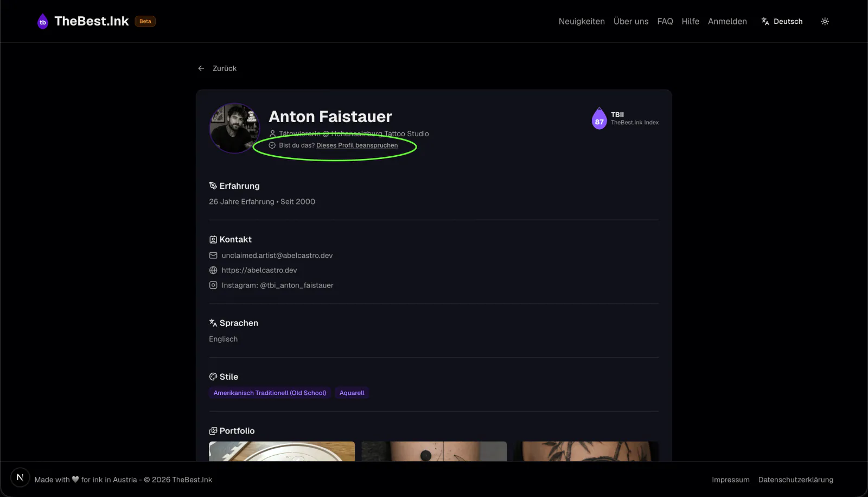Open the https://abelcastro.dev website link
The width and height of the screenshot is (868, 497).
pyautogui.click(x=259, y=270)
